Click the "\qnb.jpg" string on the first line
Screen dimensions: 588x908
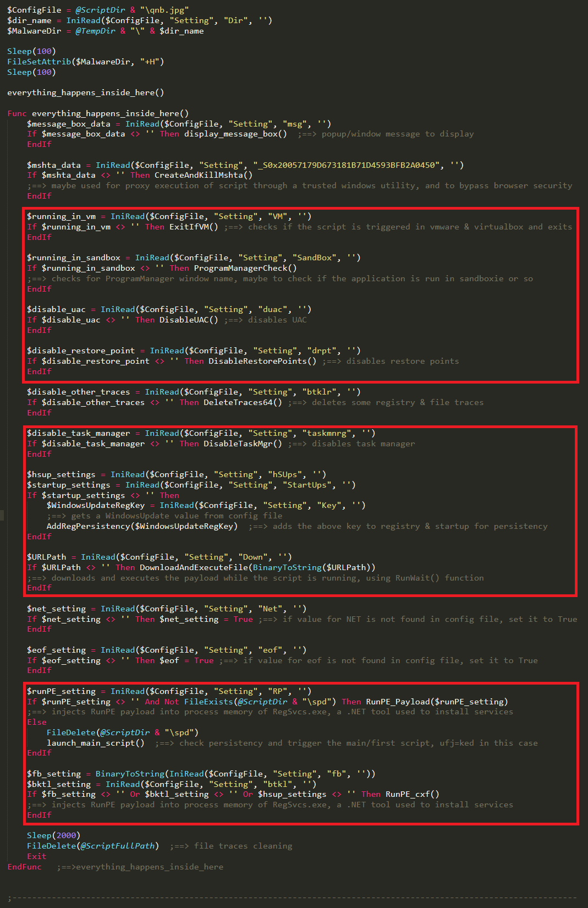tap(164, 10)
